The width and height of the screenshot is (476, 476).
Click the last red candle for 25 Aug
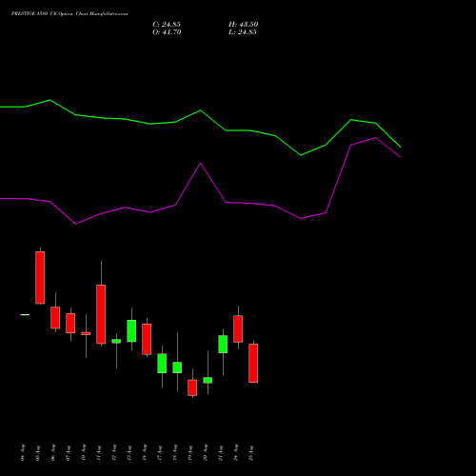(253, 363)
